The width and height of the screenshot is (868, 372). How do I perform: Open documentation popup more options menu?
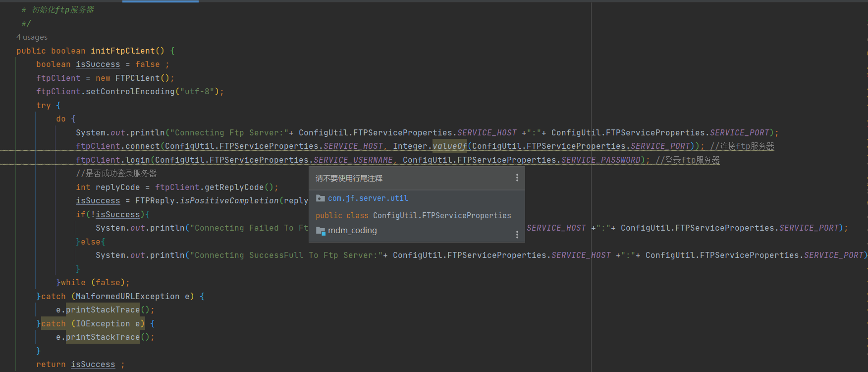pos(517,235)
